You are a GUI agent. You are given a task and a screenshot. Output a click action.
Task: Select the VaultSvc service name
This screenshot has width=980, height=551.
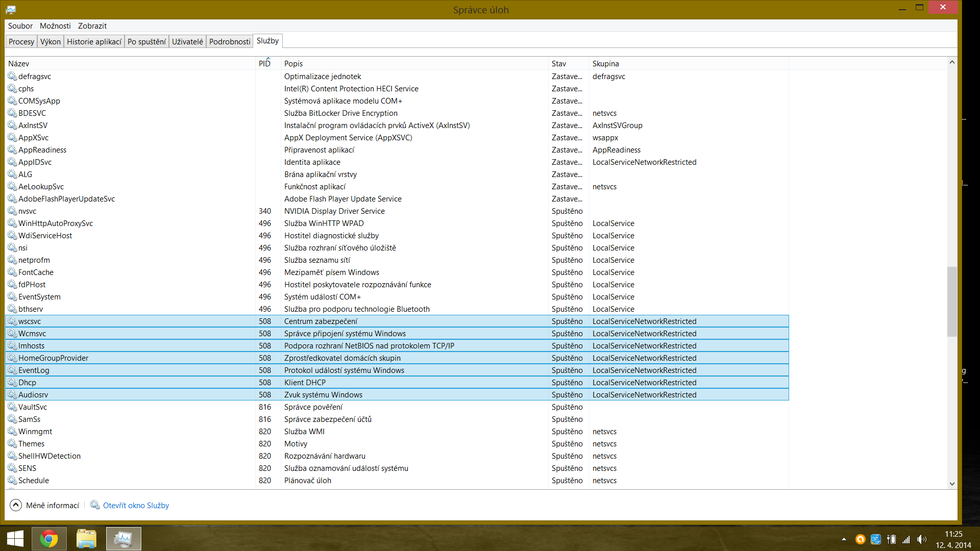33,407
